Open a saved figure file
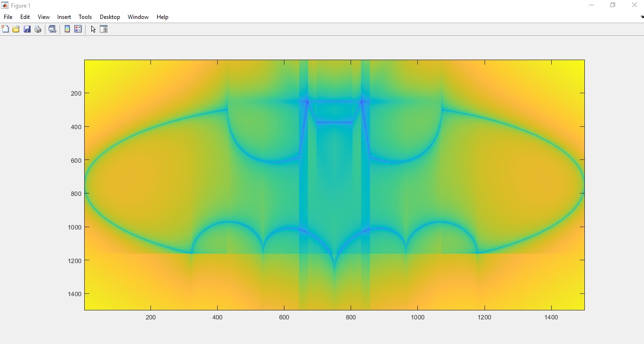The height and width of the screenshot is (344, 644). (x=16, y=29)
